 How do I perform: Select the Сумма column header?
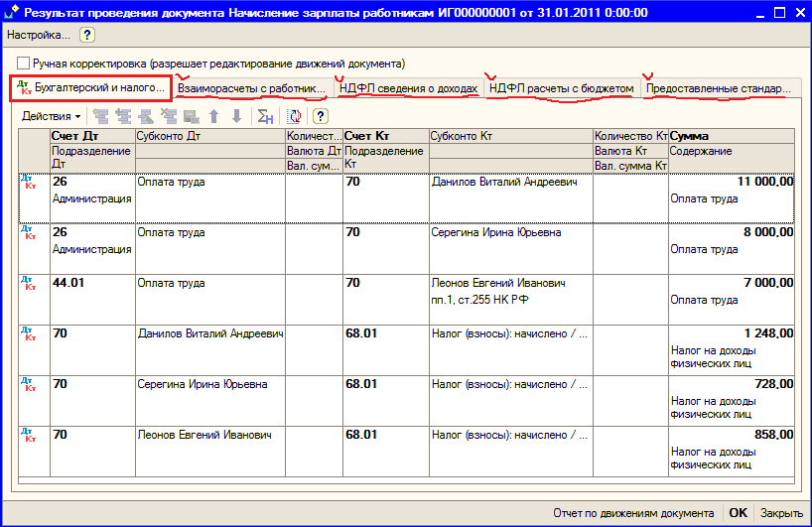tap(732, 136)
